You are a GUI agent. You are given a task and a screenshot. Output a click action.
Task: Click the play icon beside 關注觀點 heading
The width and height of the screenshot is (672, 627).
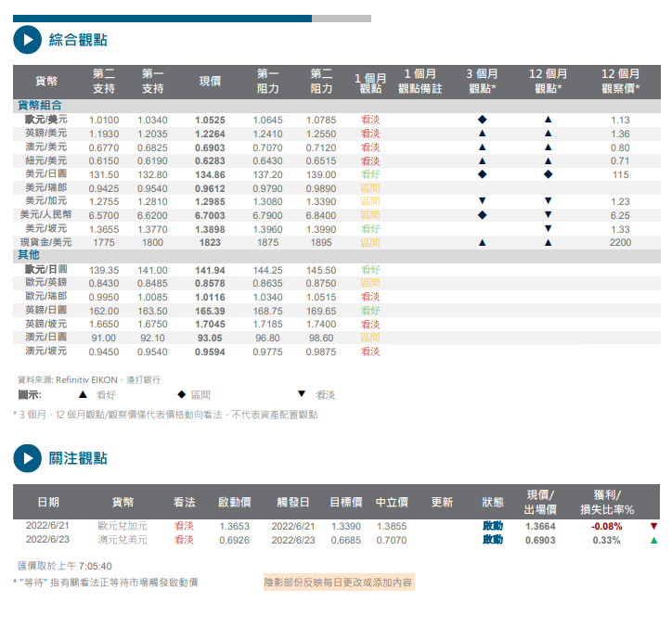click(x=28, y=458)
